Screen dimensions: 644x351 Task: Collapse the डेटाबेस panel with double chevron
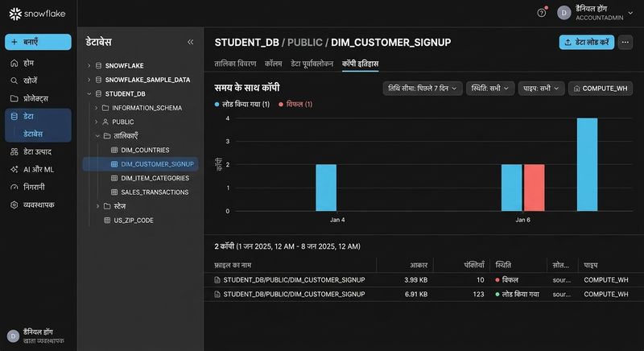point(190,42)
